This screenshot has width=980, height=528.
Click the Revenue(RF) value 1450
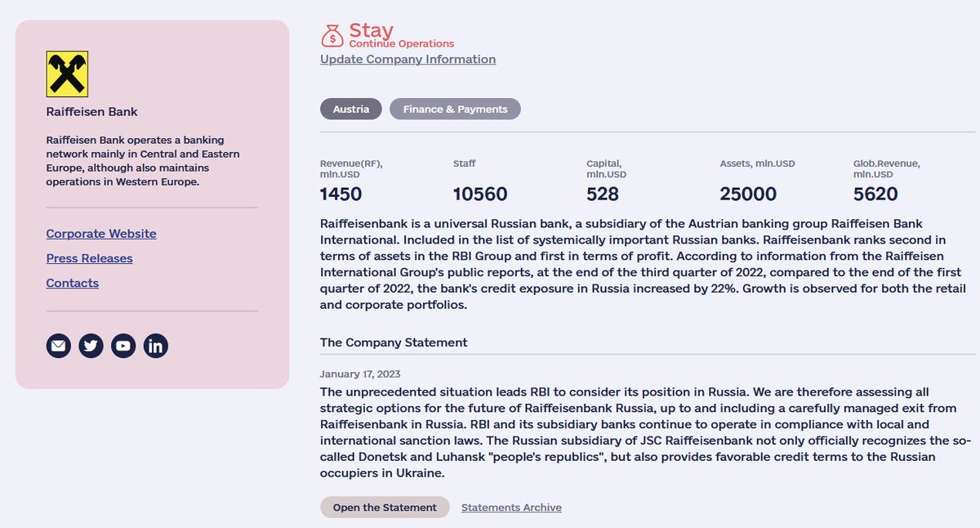(341, 194)
